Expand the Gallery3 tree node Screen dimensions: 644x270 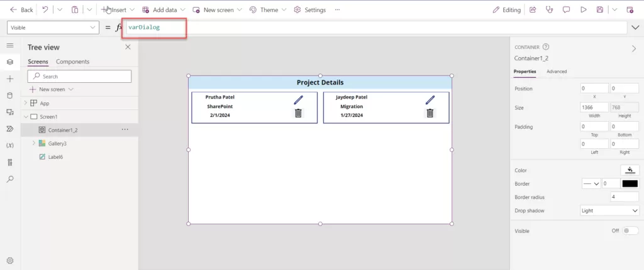click(34, 143)
